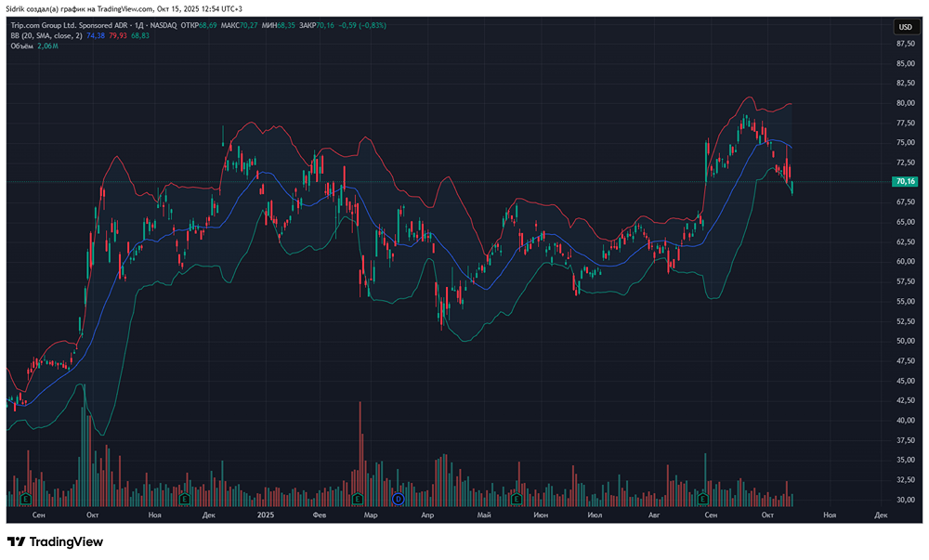Click the current price label 70,16
The width and height of the screenshot is (929, 560).
click(904, 182)
